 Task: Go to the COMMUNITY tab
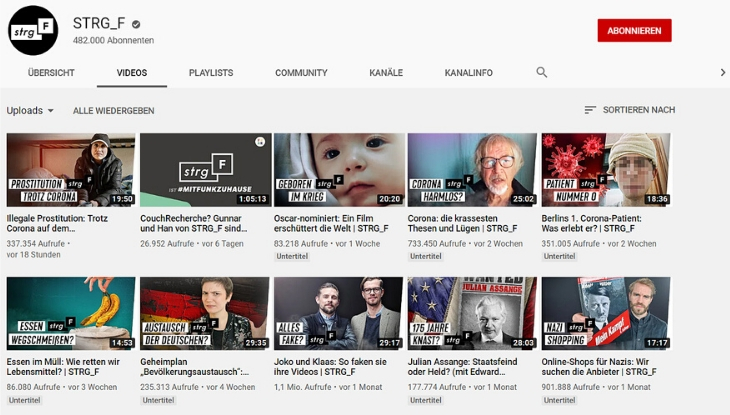(x=301, y=73)
